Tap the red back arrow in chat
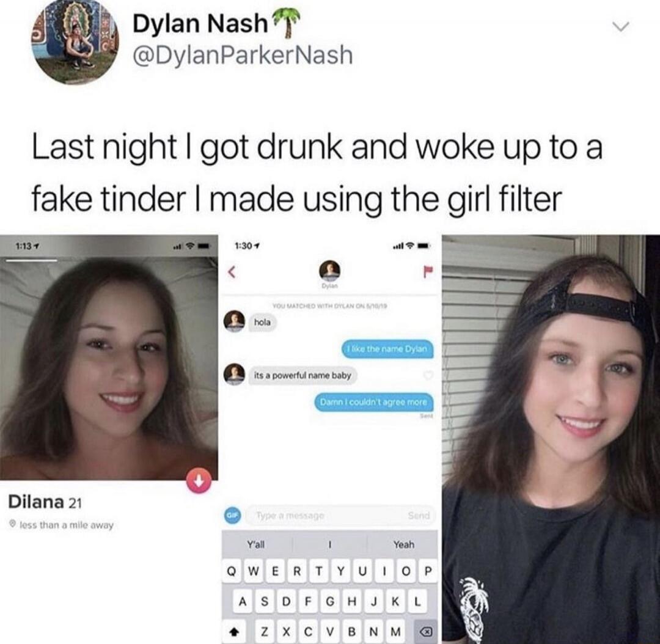Screen dimensions: 660x644 click(x=230, y=271)
